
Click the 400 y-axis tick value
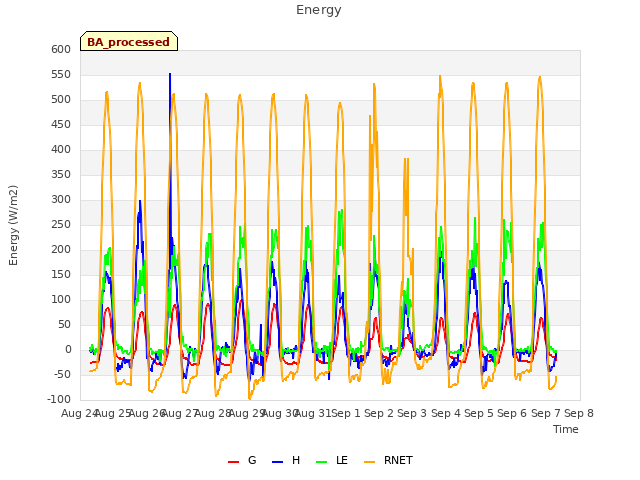point(61,149)
